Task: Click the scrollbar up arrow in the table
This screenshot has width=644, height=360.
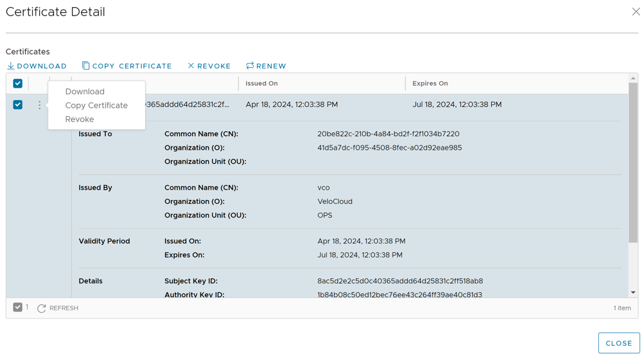Action: [x=633, y=78]
